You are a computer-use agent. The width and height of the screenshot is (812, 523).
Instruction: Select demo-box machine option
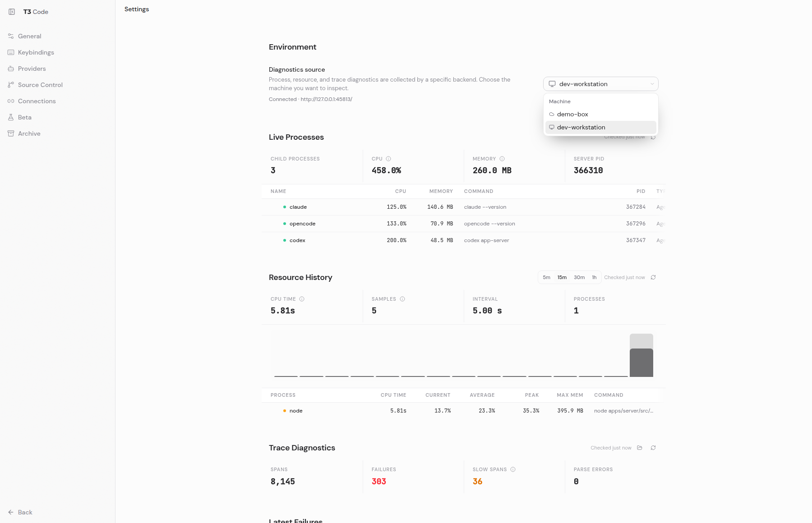coord(600,114)
